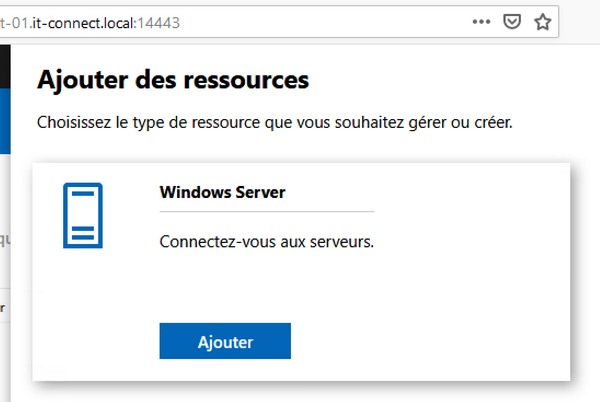Viewport: 600px width, 402px height.
Task: Click empty space in the address bar
Action: [x=320, y=21]
